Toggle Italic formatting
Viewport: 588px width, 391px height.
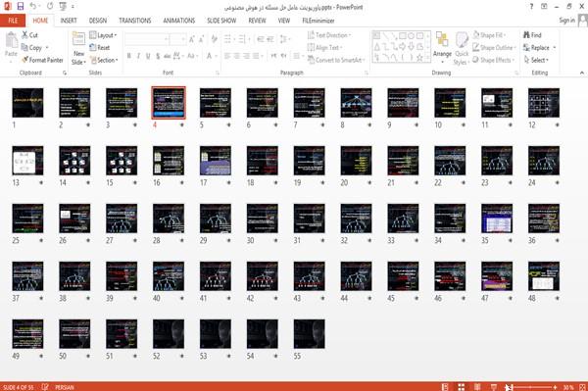[x=138, y=56]
